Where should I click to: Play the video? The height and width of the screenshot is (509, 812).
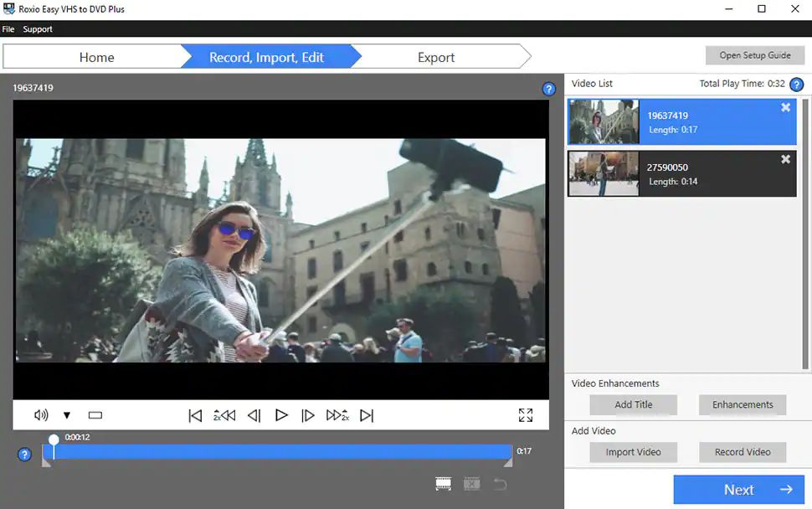coord(281,415)
